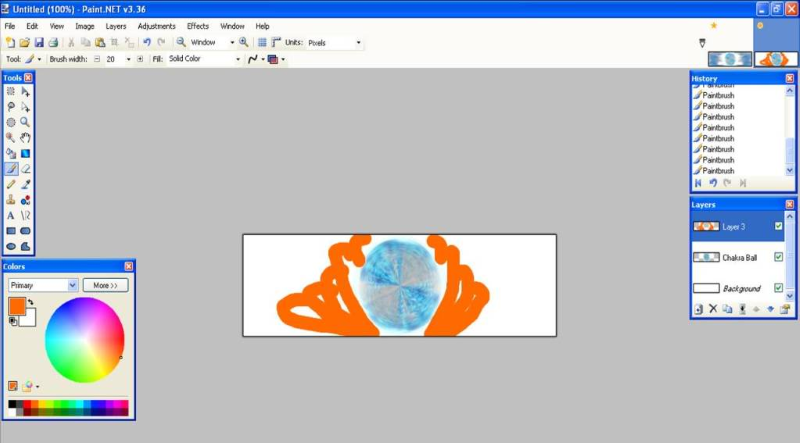Select the Lasso Select tool
This screenshot has height=443, width=800.
[11, 107]
